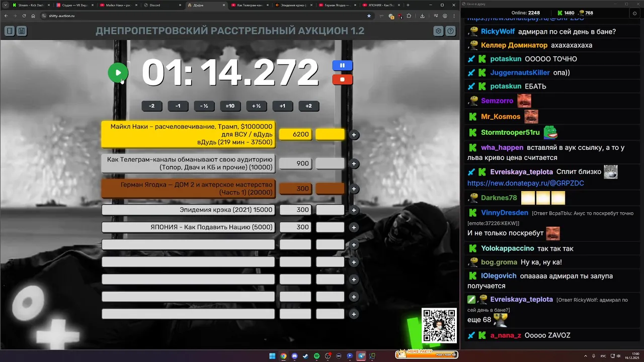Subtract one minute with the -1 button
The height and width of the screenshot is (362, 644).
click(178, 106)
